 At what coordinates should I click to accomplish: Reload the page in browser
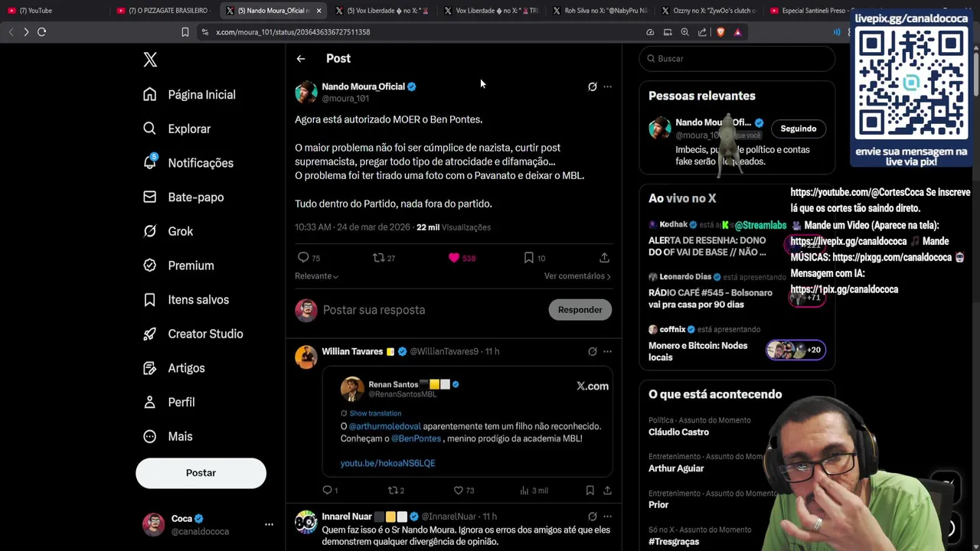(42, 32)
